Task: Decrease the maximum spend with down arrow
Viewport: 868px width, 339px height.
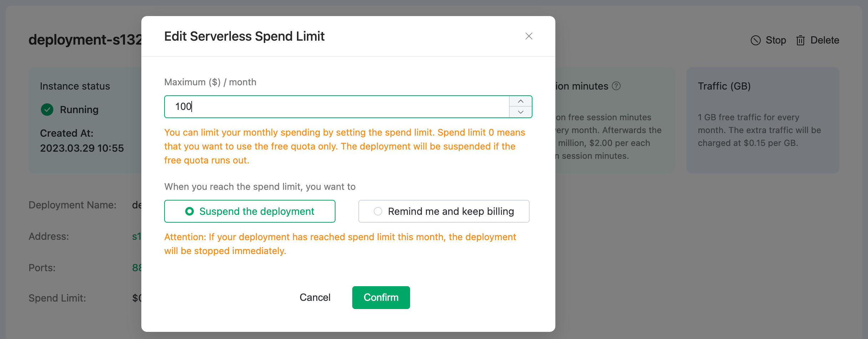Action: [521, 112]
